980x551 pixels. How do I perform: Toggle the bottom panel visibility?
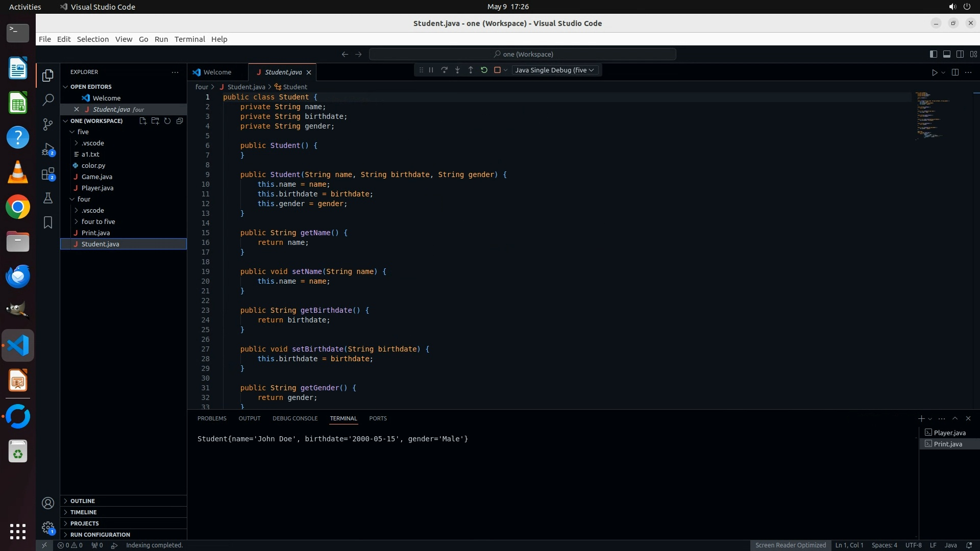coord(946,54)
